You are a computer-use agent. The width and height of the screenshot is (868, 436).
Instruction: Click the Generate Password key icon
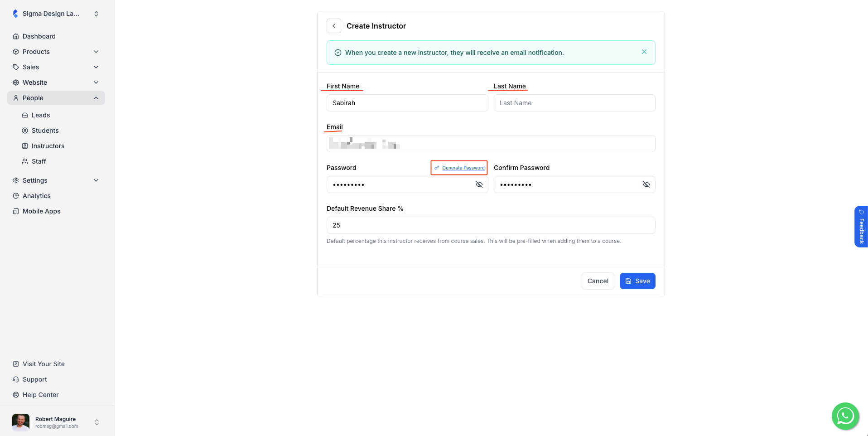[x=437, y=168]
